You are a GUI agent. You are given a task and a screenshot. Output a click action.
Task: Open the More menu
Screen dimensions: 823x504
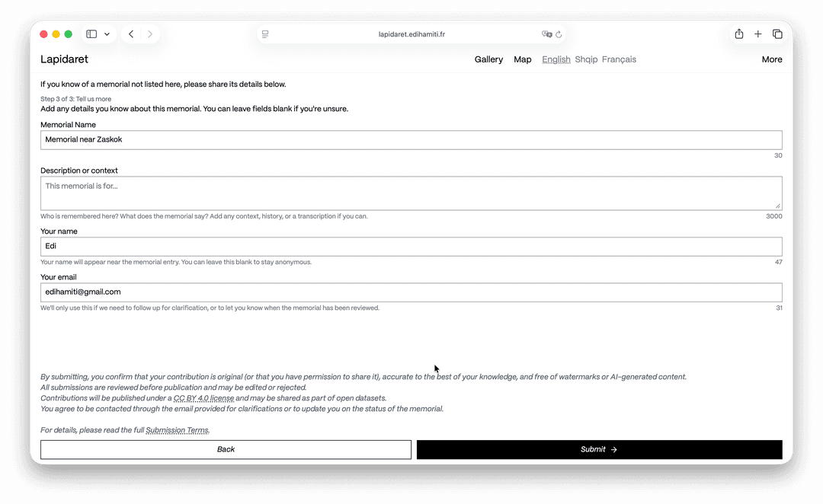pyautogui.click(x=772, y=59)
